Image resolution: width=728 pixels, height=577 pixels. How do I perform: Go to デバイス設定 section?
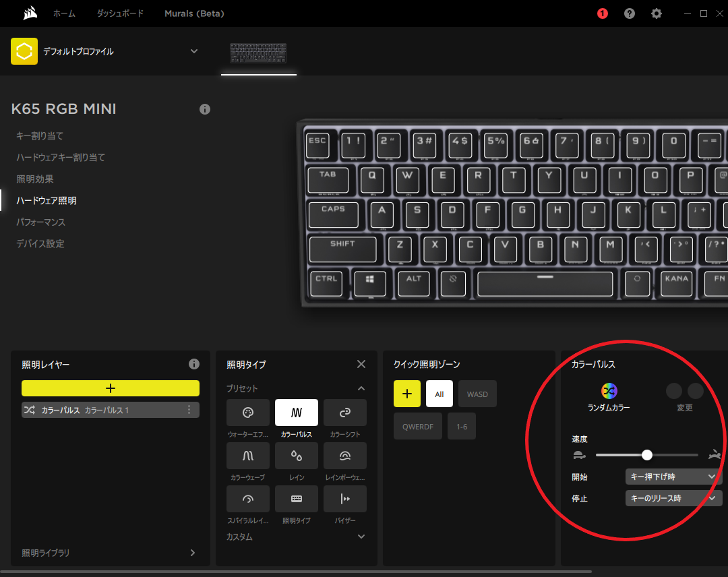tap(40, 244)
